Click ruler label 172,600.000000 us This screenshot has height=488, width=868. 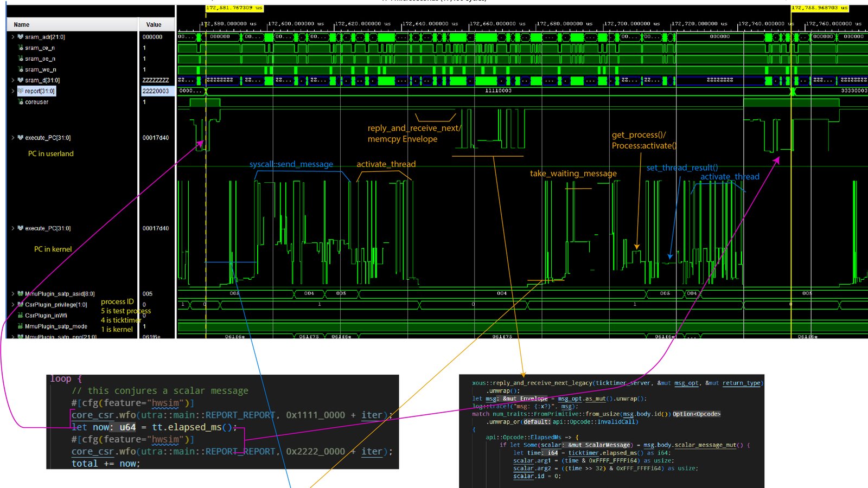coord(296,24)
